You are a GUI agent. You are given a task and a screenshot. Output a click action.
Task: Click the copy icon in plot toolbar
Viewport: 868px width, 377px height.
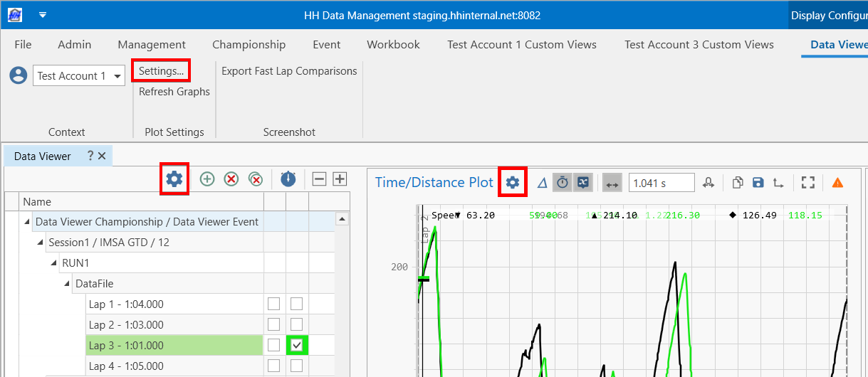pyautogui.click(x=738, y=183)
